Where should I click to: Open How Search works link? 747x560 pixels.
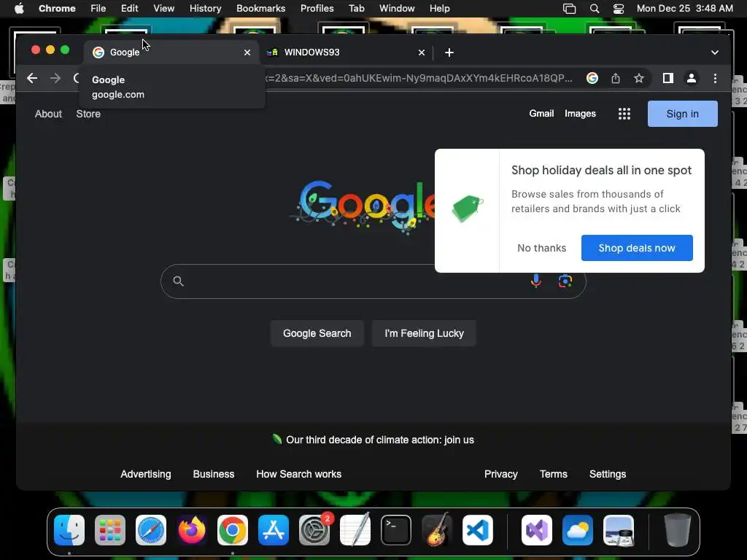[x=298, y=474]
